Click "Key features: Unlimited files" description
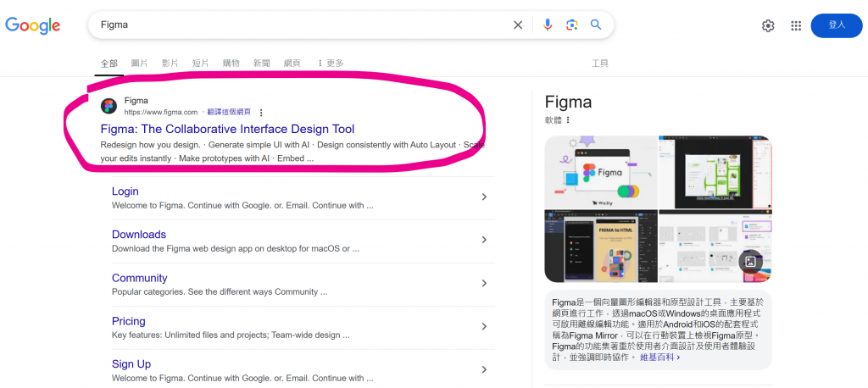The image size is (868, 388). (x=231, y=335)
